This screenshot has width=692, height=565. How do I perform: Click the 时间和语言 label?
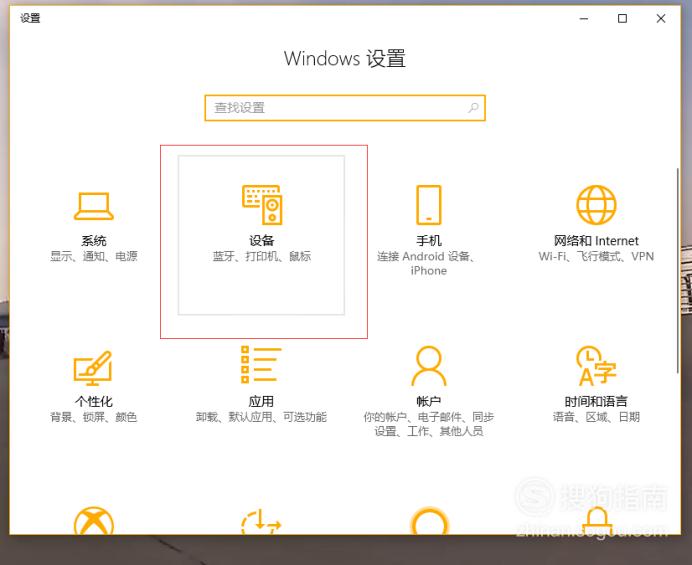[x=596, y=401]
